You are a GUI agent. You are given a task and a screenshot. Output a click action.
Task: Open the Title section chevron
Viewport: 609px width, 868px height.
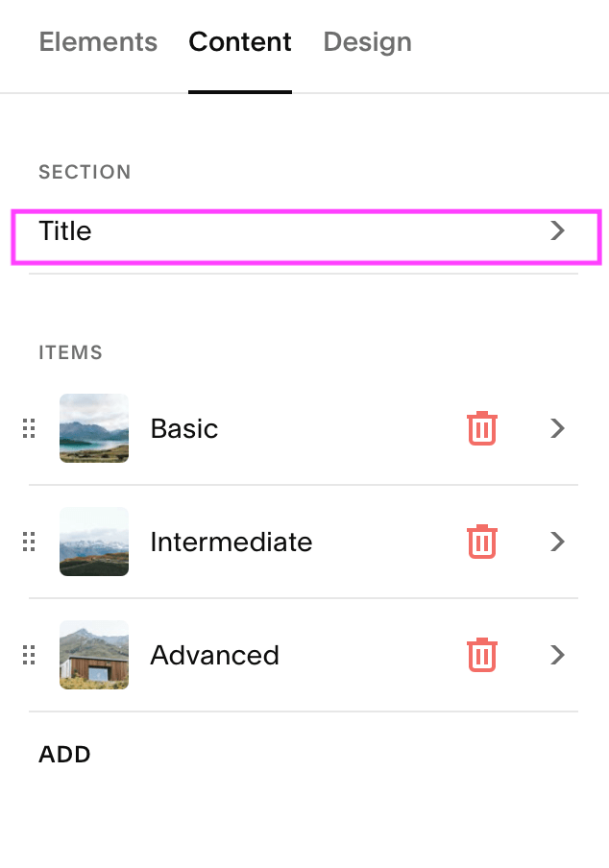[x=557, y=230]
